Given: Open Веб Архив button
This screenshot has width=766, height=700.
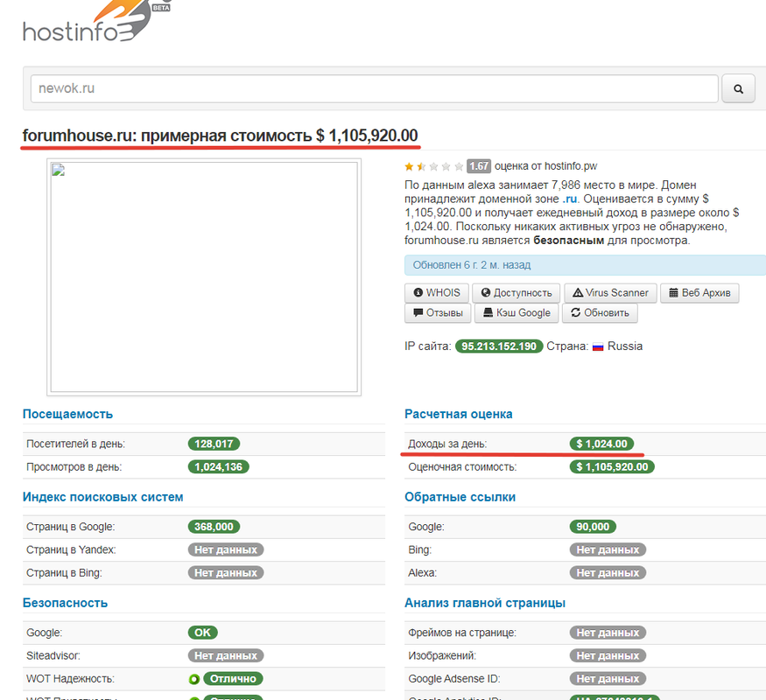Looking at the screenshot, I should pos(699,293).
